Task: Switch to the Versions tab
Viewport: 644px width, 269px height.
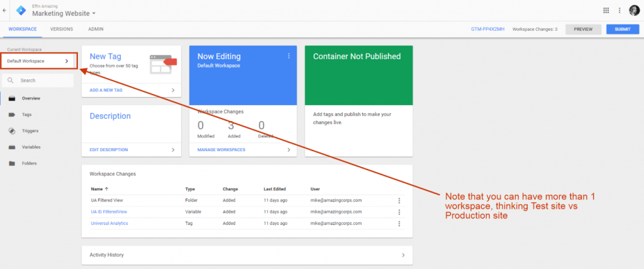Action: tap(62, 29)
